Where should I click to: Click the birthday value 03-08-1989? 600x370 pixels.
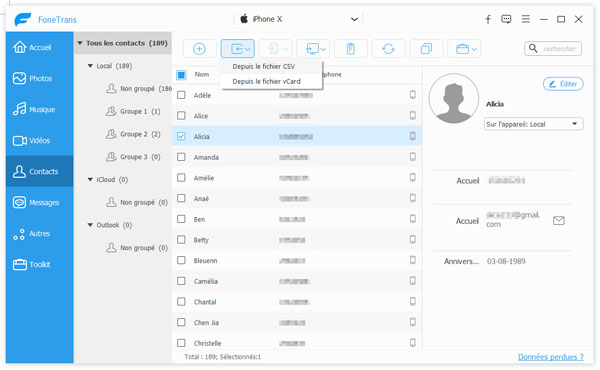click(x=506, y=261)
